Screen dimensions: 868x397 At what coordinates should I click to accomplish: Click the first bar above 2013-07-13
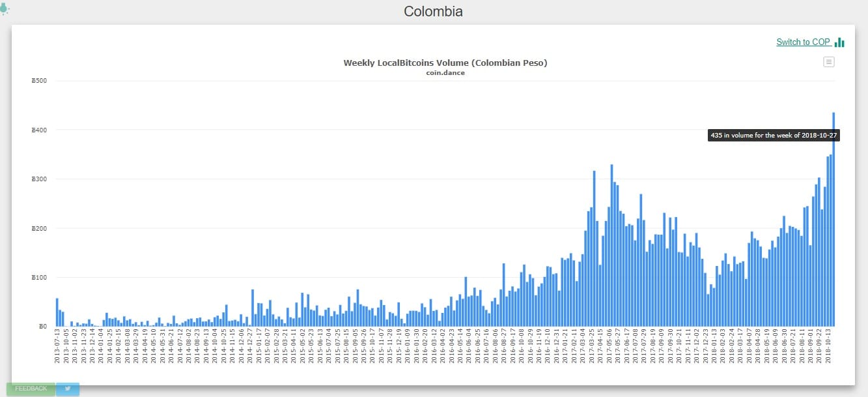pos(57,312)
